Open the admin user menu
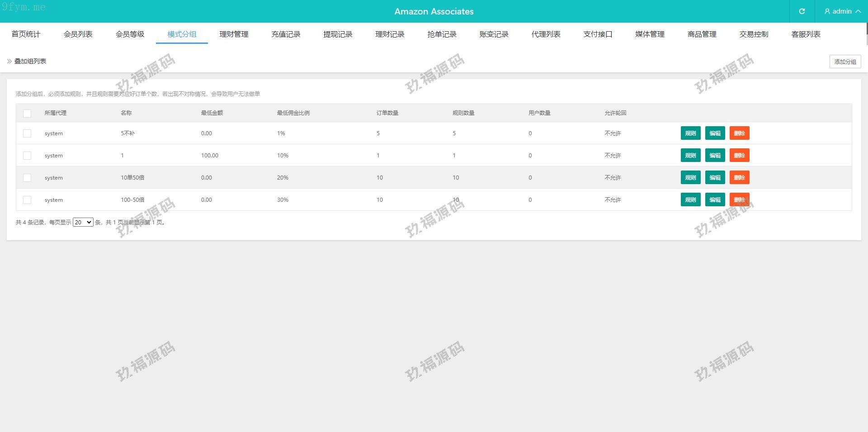The width and height of the screenshot is (868, 432). [x=842, y=11]
